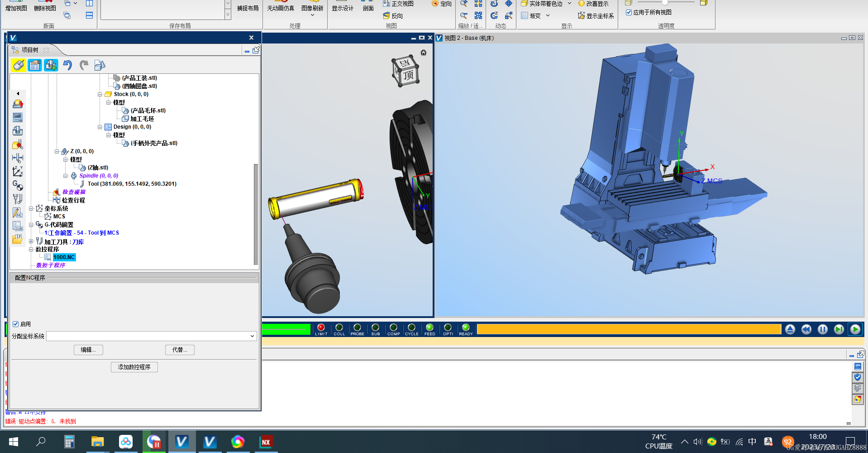This screenshot has height=453, width=868.
Task: Reset model with the eject-style button
Action: [790, 329]
